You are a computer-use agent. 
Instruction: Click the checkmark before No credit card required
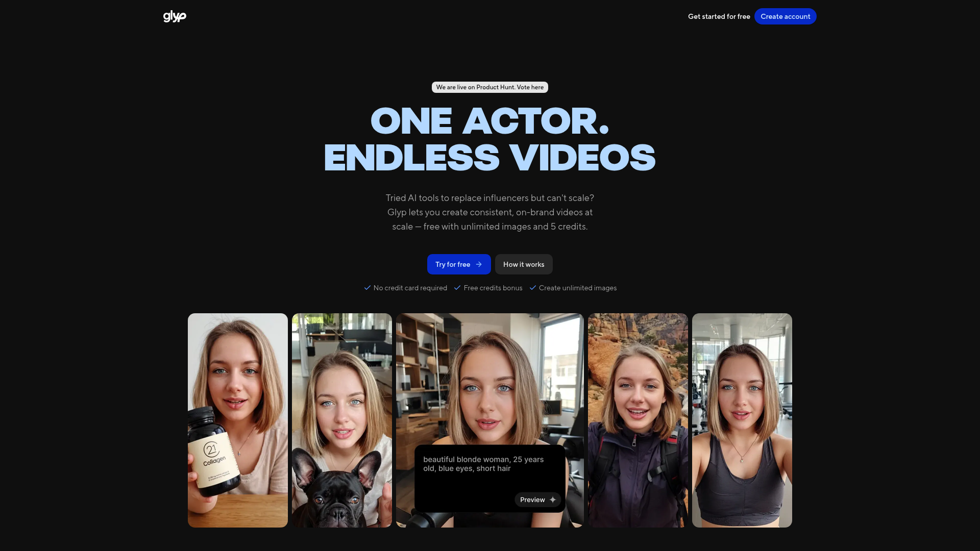coord(367,288)
